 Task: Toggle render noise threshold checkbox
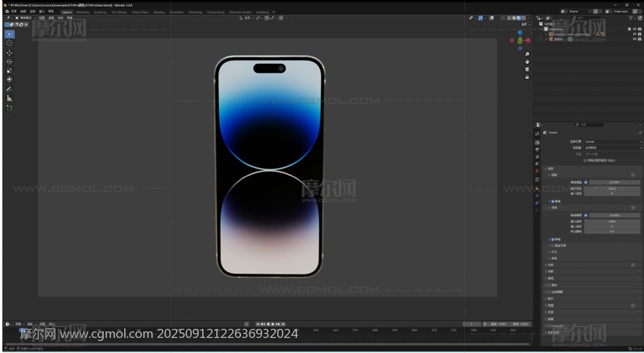point(586,215)
